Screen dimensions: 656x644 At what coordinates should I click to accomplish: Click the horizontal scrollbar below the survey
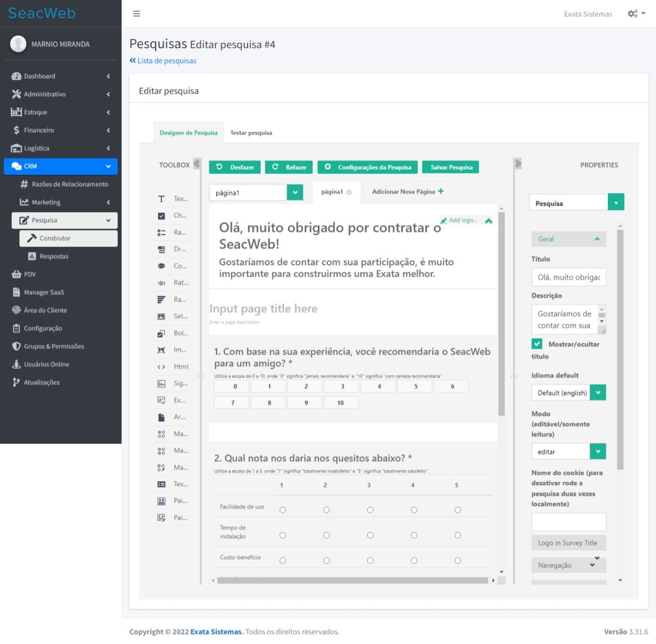click(x=353, y=580)
